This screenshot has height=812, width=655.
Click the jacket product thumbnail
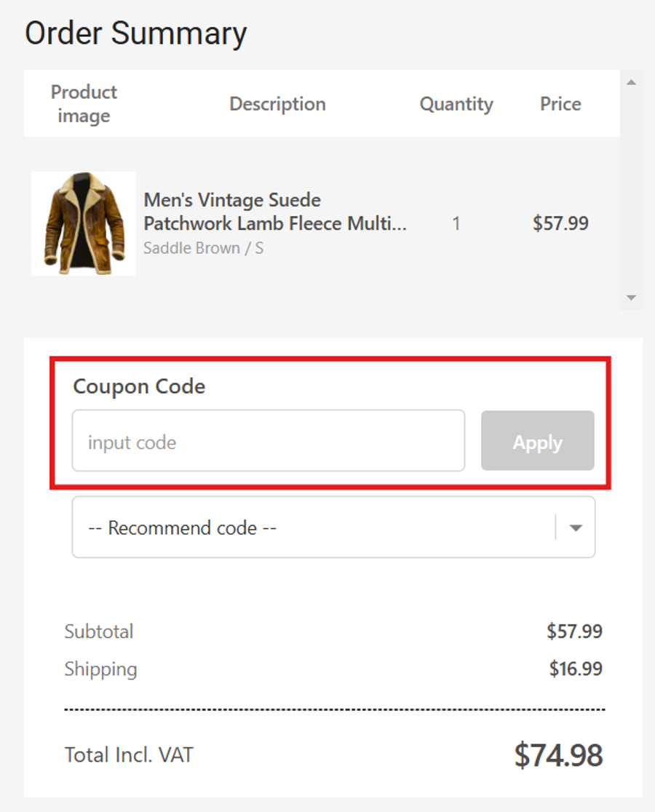[84, 223]
